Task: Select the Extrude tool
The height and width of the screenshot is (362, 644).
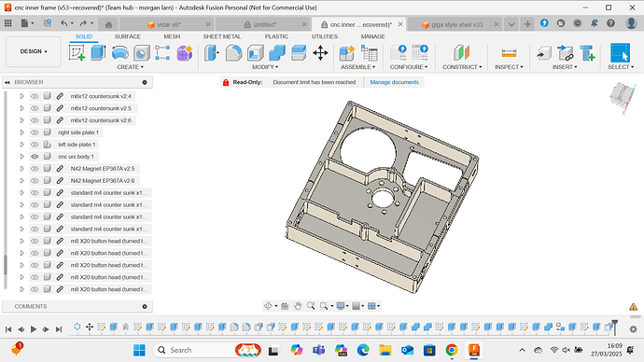Action: pos(98,53)
